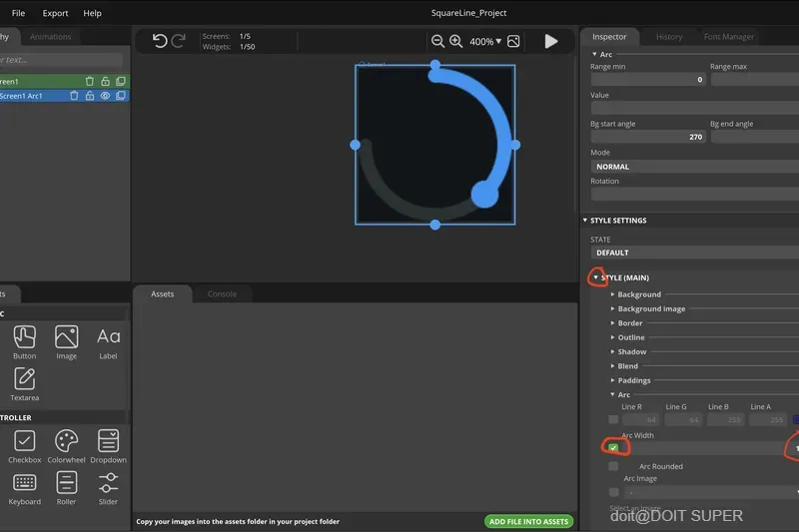
Task: Add a Colorwheel widget from the panel
Action: click(66, 446)
